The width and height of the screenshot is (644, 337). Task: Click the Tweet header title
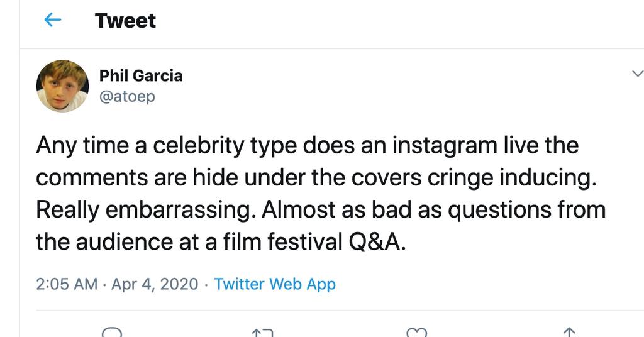(125, 21)
